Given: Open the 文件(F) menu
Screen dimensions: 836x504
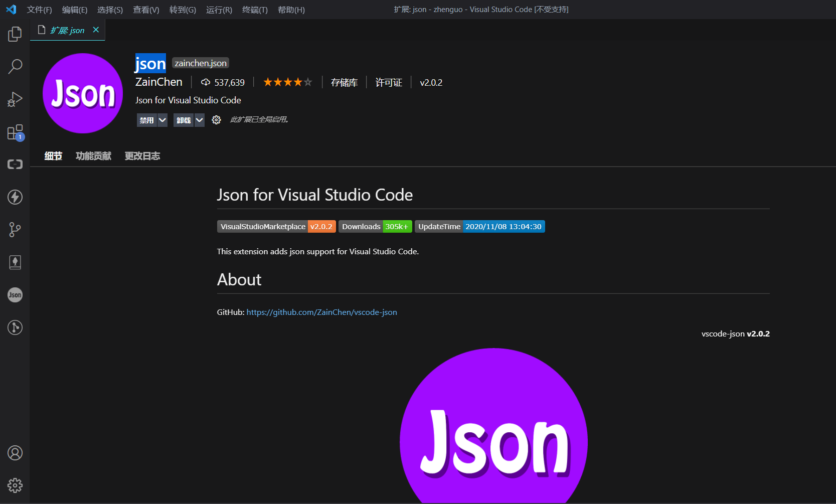Looking at the screenshot, I should (39, 10).
